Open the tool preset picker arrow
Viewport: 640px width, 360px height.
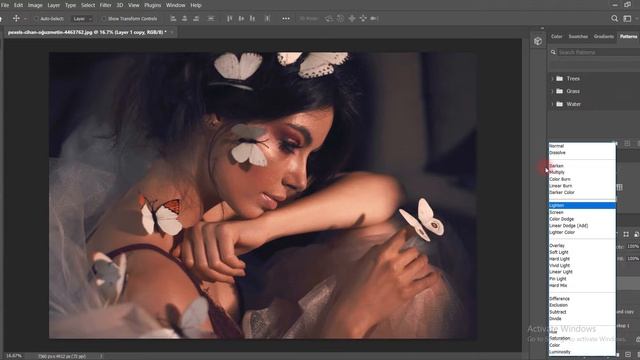[x=25, y=19]
